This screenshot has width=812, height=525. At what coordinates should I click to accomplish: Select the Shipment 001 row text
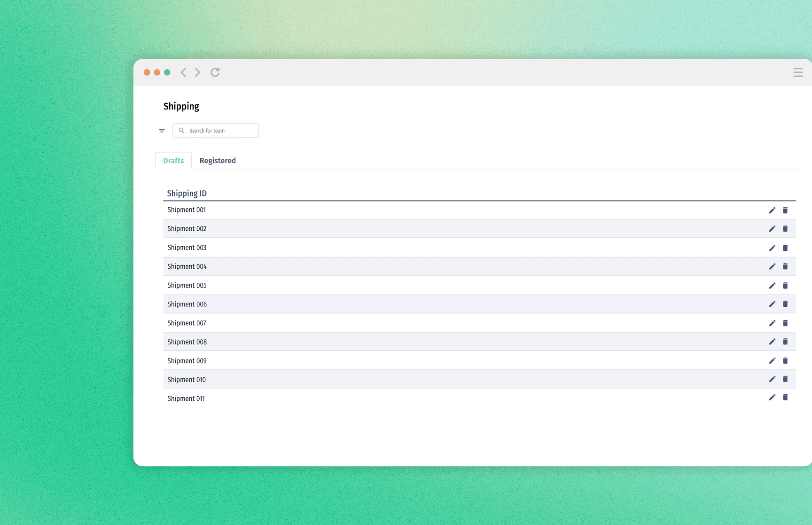(187, 210)
